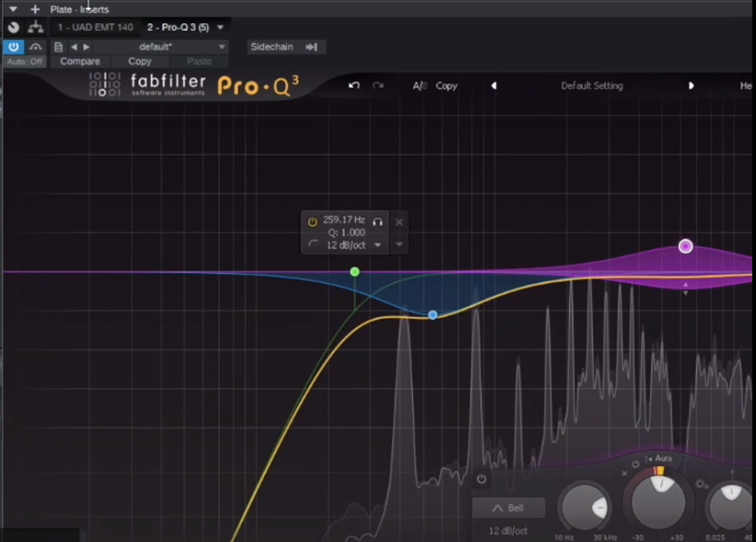The image size is (756, 542).
Task: Click the undo arrow in Pro-Q 3
Action: pos(354,85)
